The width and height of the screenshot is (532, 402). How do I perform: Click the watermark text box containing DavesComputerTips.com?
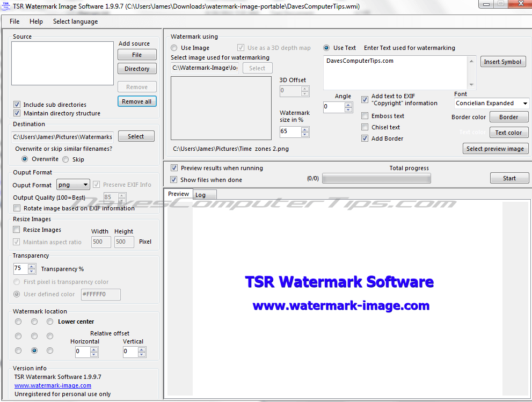point(396,72)
